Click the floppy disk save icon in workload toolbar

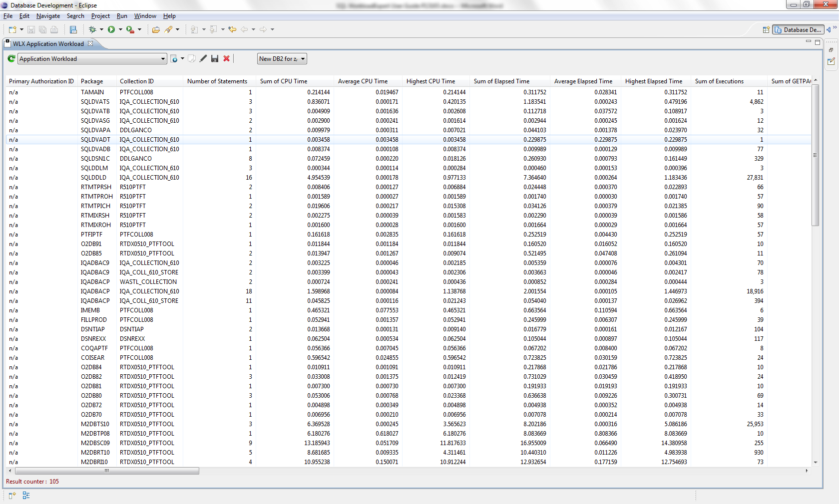click(x=215, y=59)
